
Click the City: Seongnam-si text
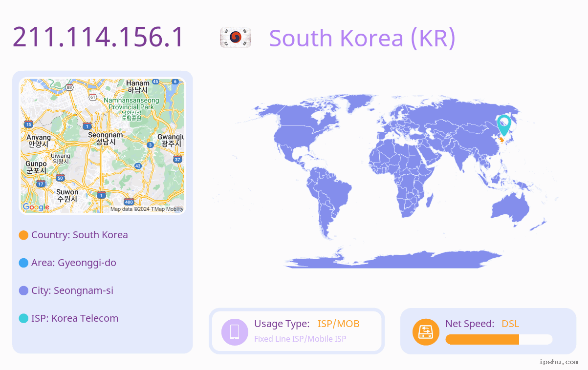(x=72, y=290)
